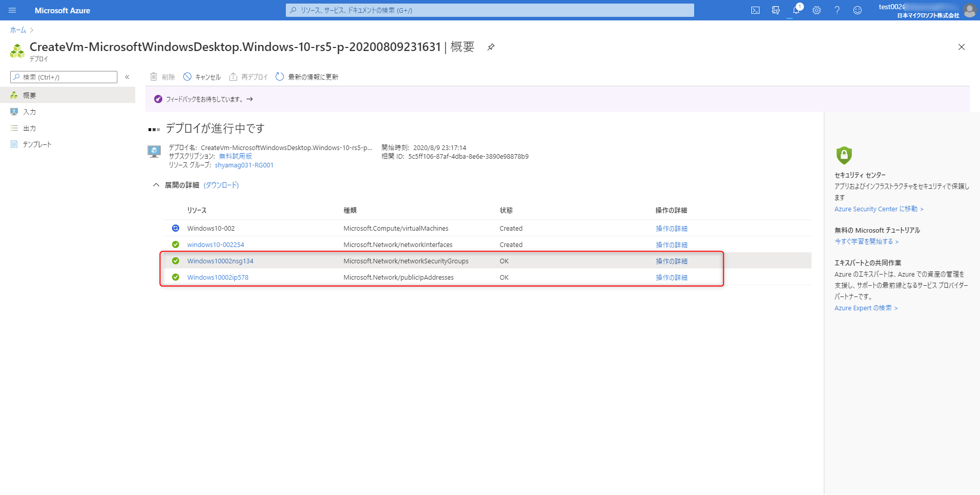
Task: Click the 削除 (Delete) toolbar button
Action: (x=162, y=77)
